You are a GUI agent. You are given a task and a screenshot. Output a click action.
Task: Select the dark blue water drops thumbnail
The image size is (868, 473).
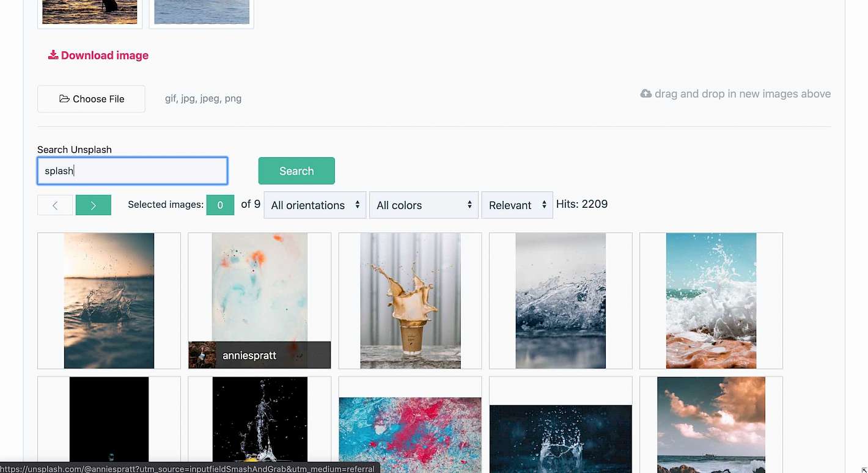coord(561,425)
